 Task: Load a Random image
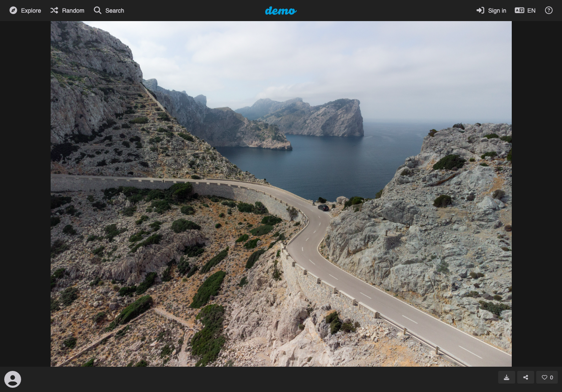[x=68, y=11]
